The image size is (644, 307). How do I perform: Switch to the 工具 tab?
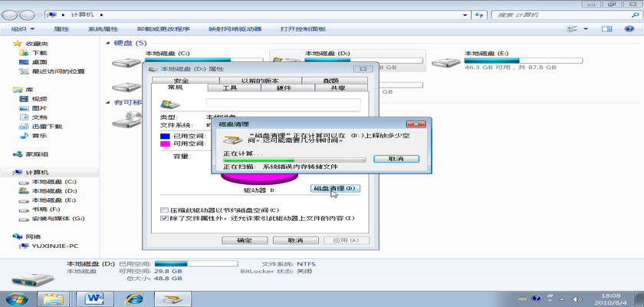click(229, 88)
